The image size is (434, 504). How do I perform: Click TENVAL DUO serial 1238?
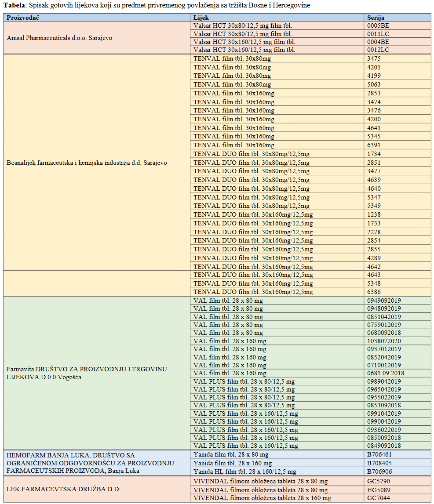point(374,214)
